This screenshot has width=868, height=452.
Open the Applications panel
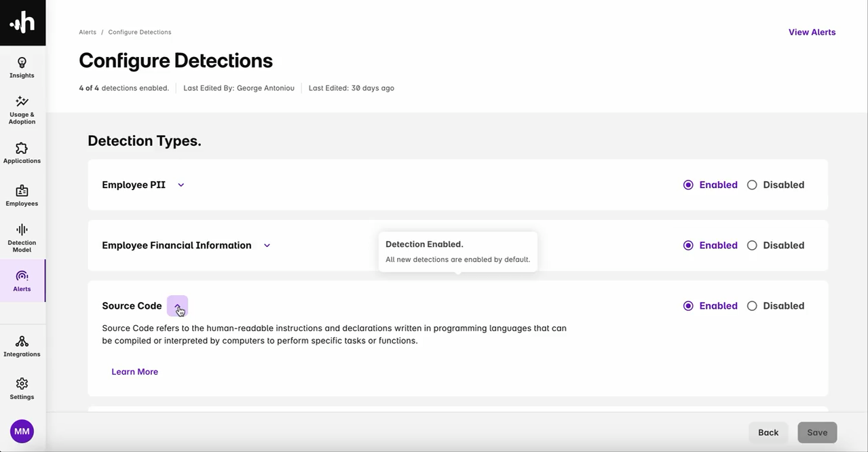22,153
